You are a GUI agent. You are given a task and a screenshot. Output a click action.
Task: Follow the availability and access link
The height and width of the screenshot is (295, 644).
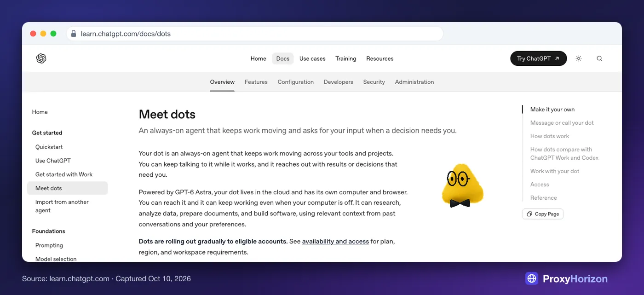coord(335,241)
